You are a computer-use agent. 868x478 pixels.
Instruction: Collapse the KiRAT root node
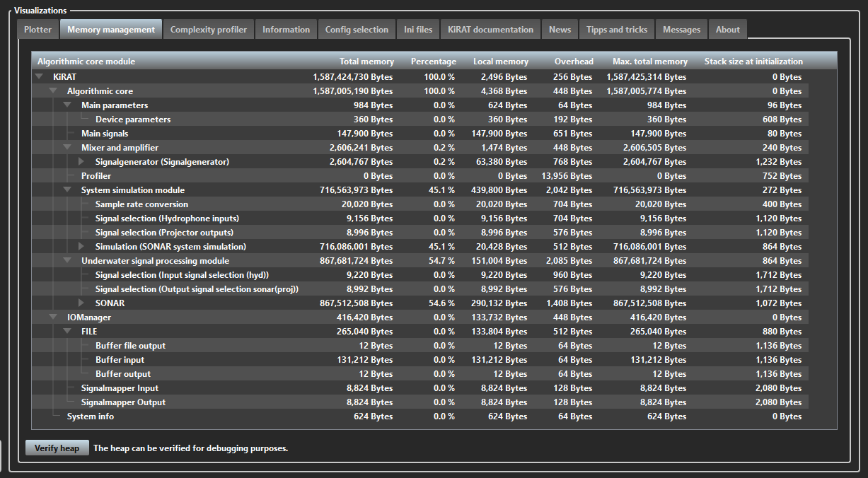click(x=39, y=76)
